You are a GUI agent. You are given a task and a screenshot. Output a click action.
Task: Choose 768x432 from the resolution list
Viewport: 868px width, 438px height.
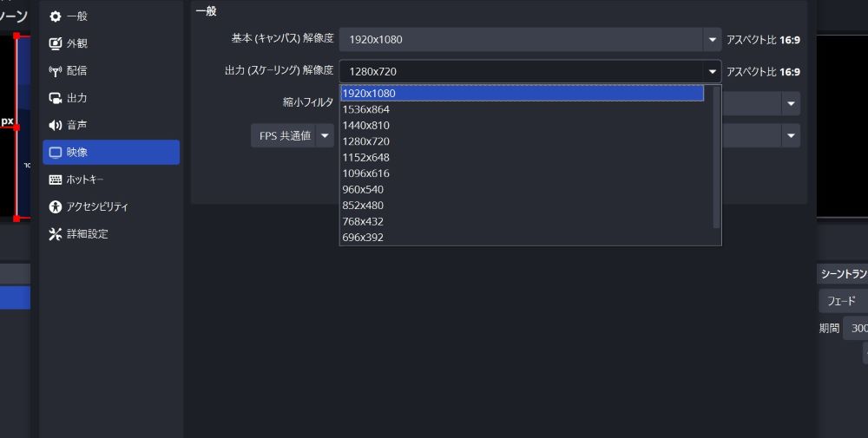pyautogui.click(x=522, y=222)
